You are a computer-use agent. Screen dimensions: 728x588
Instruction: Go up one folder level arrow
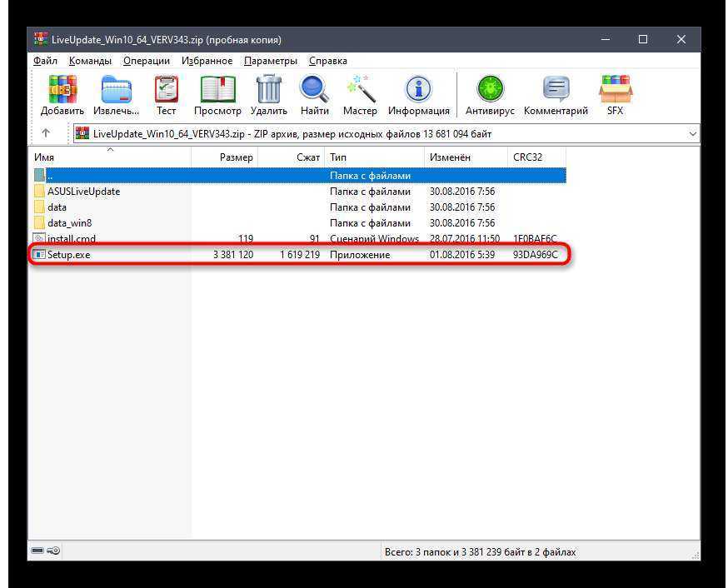point(46,133)
